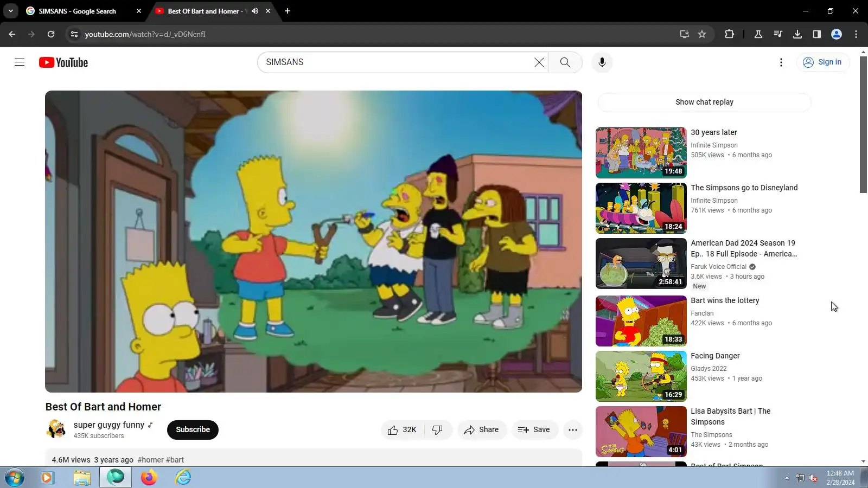Close the SIMSANS Google Search tab

point(139,11)
